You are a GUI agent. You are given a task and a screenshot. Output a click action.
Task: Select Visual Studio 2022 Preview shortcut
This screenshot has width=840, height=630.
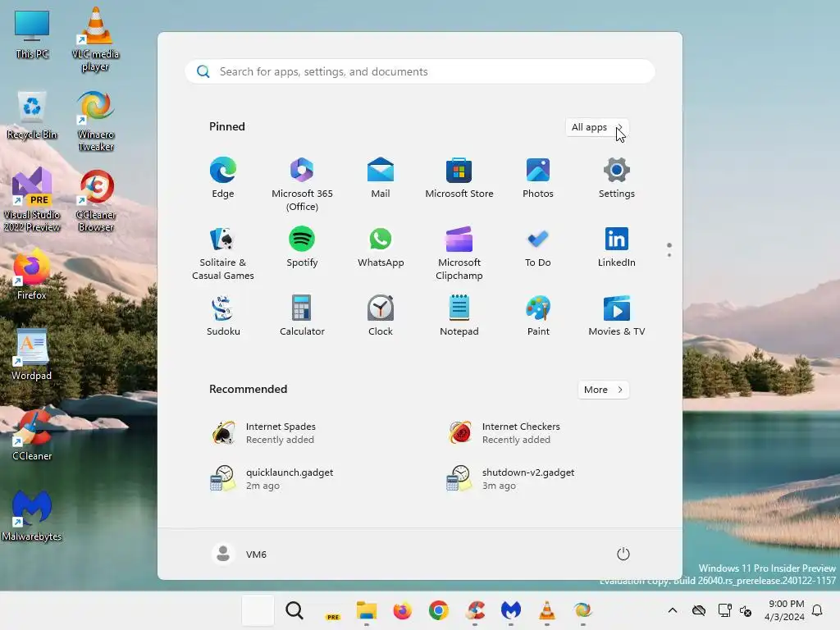[x=32, y=199]
